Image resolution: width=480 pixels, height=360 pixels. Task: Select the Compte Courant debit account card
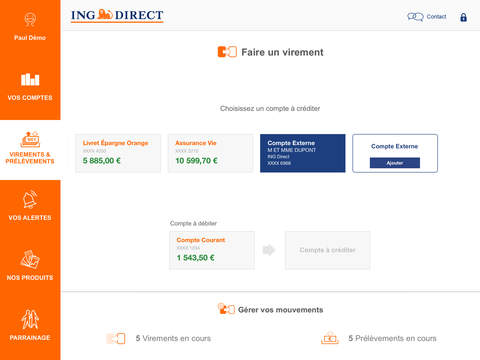[212, 250]
